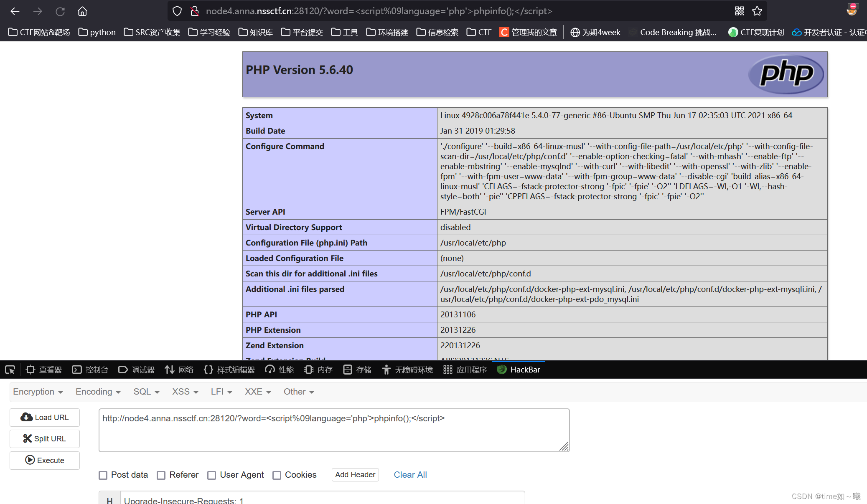Open the 查看器 inspector panel
Viewport: 867px width, 504px height.
44,370
